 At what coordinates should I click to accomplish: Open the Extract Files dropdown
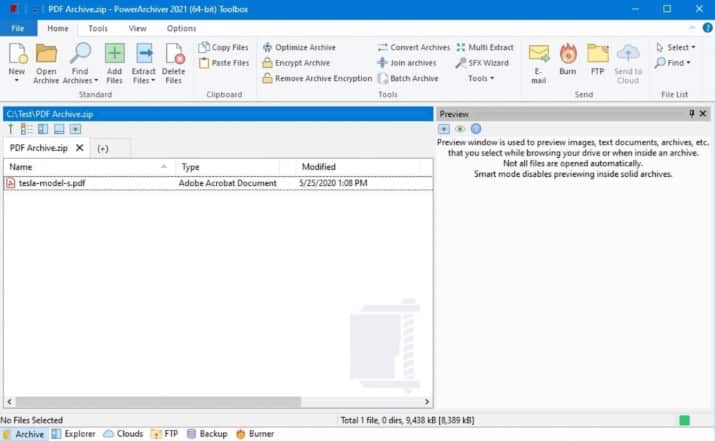tap(144, 81)
